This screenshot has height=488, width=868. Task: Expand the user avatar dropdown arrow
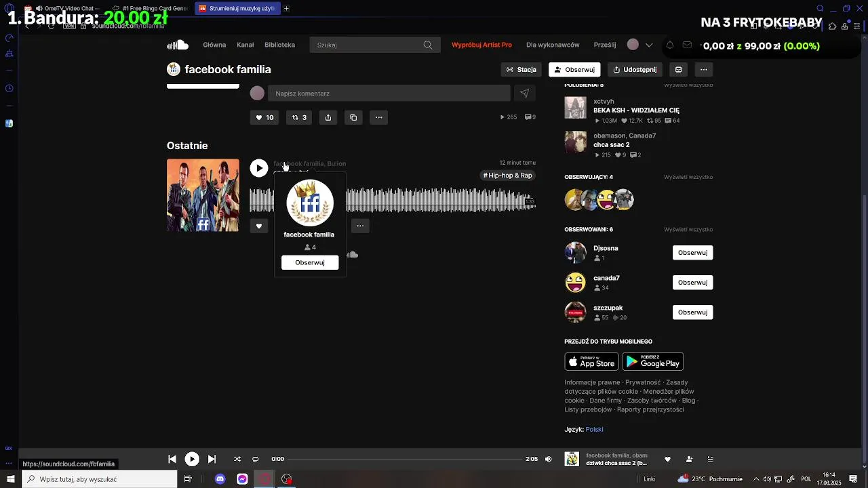click(649, 45)
